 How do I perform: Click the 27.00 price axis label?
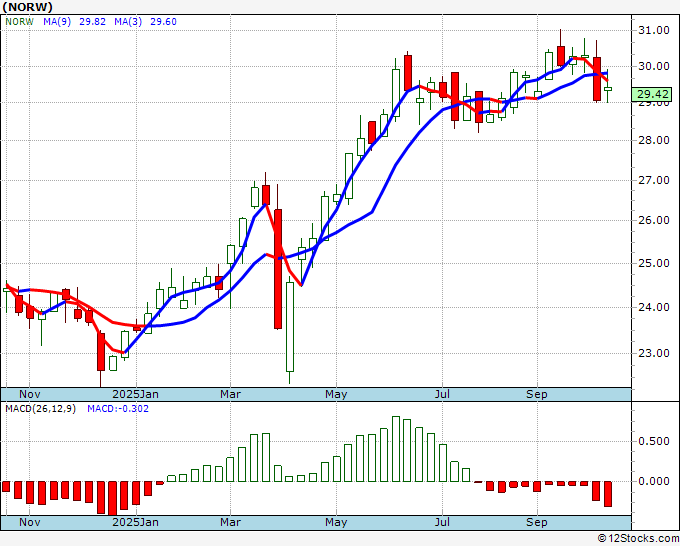pyautogui.click(x=654, y=180)
